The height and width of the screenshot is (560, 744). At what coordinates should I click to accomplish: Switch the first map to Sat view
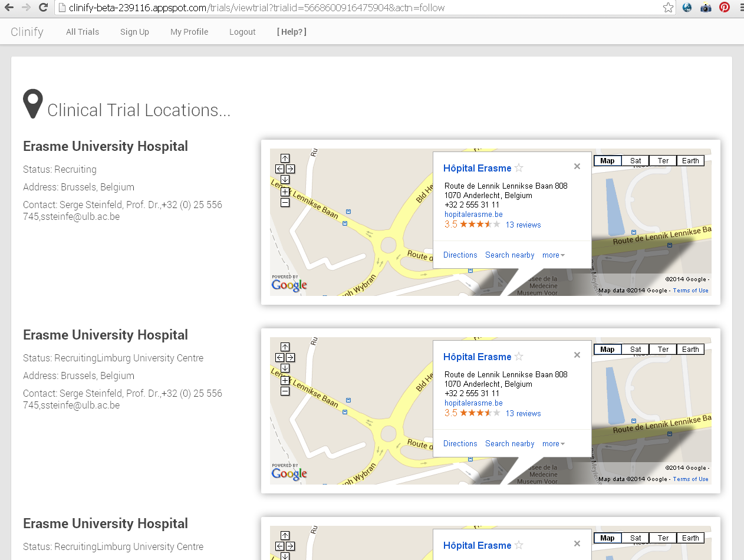coord(635,160)
